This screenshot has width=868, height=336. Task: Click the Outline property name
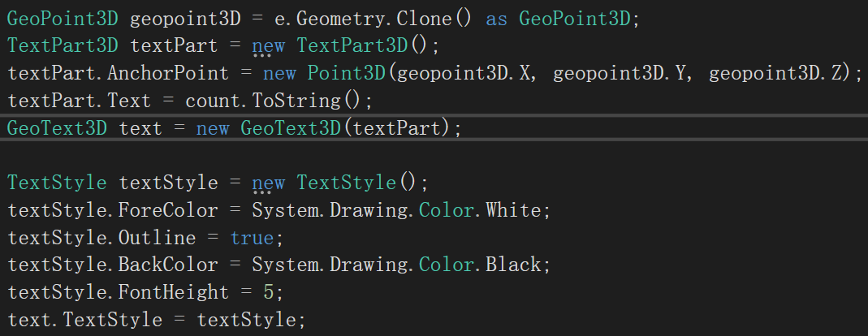tap(158, 238)
